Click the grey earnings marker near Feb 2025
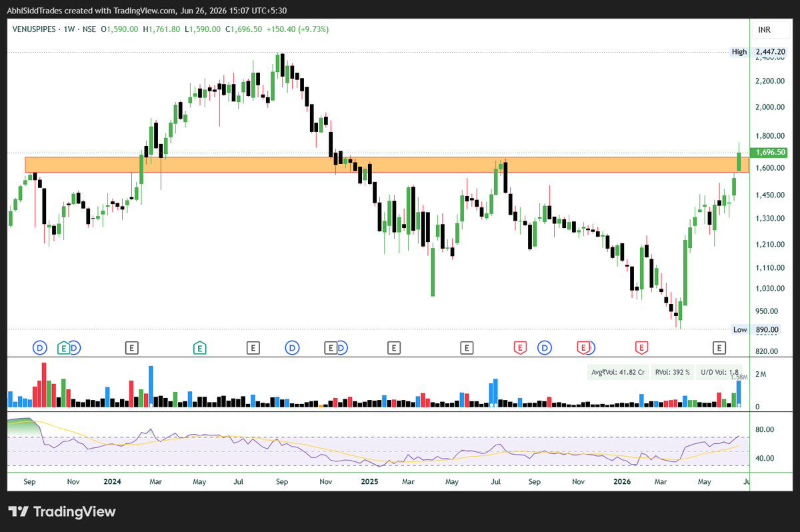Viewport: 800px width, 532px height. [x=394, y=347]
